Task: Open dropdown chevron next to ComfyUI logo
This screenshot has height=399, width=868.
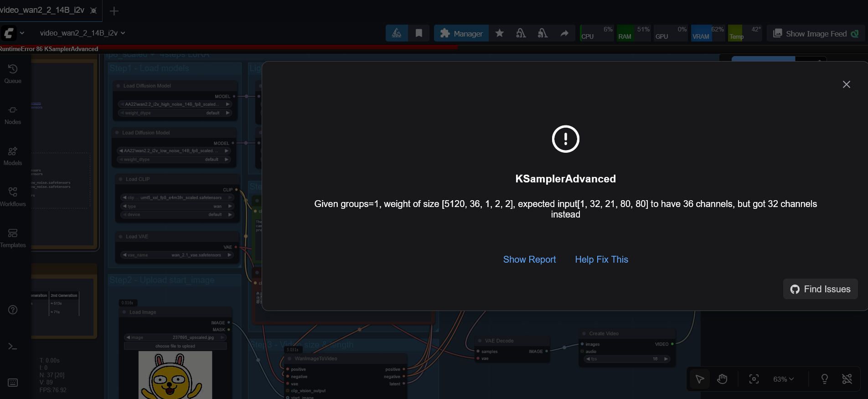Action: 22,33
